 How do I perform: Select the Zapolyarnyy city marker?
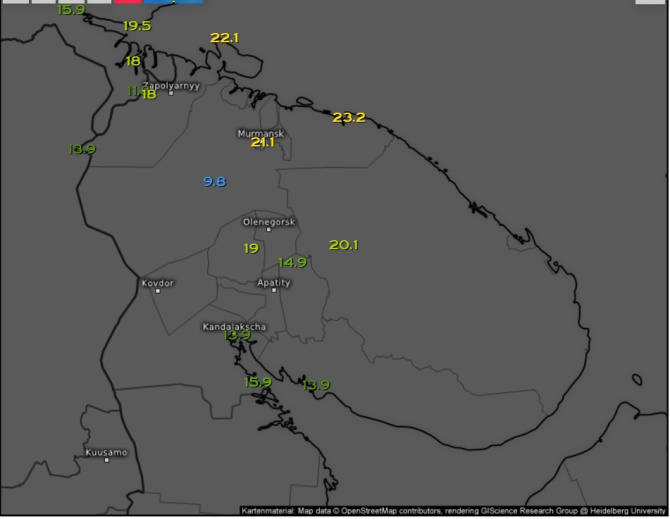coord(171,92)
